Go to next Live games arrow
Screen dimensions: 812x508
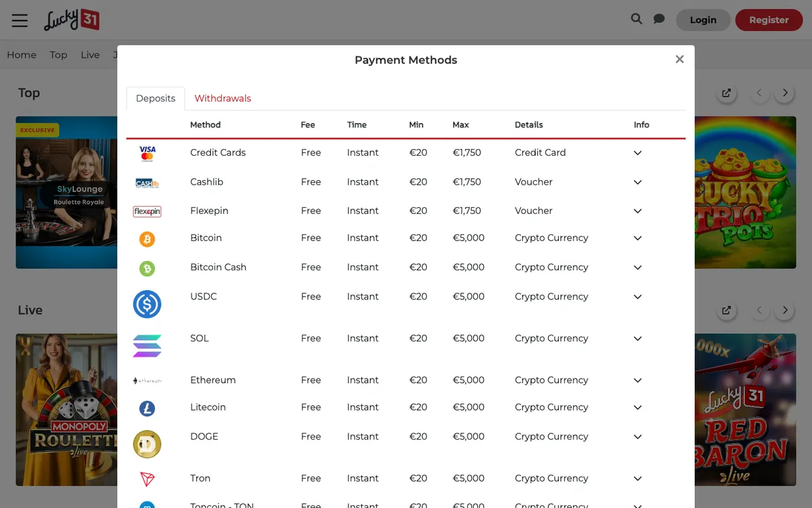pyautogui.click(x=785, y=311)
